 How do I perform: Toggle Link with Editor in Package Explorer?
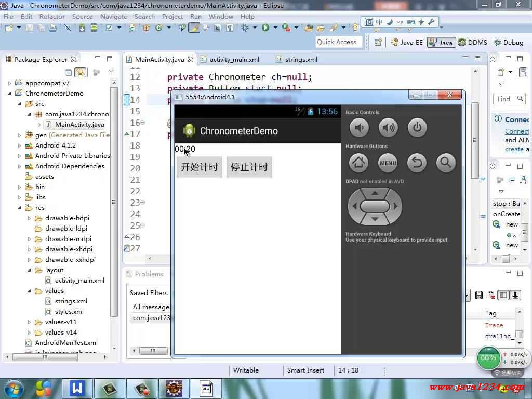point(81,72)
